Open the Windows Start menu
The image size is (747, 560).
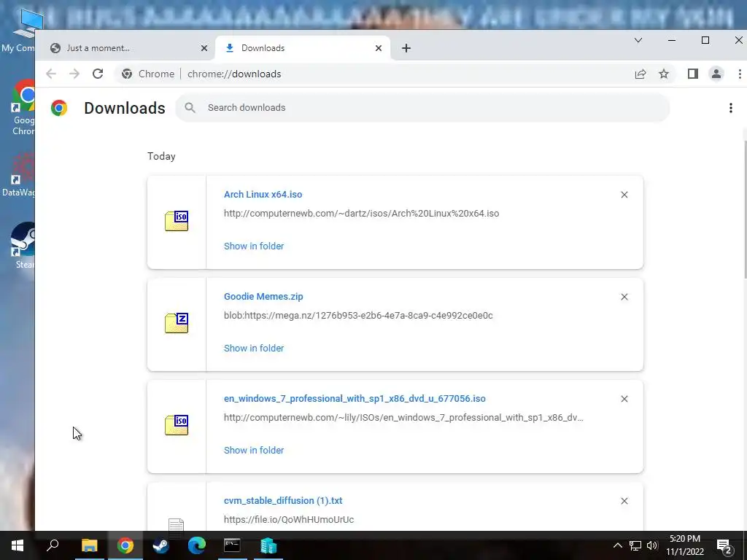18,545
